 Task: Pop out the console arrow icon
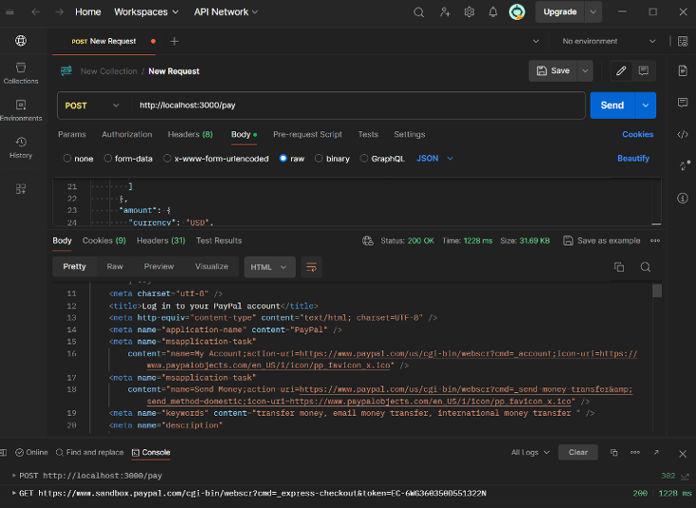tap(656, 452)
